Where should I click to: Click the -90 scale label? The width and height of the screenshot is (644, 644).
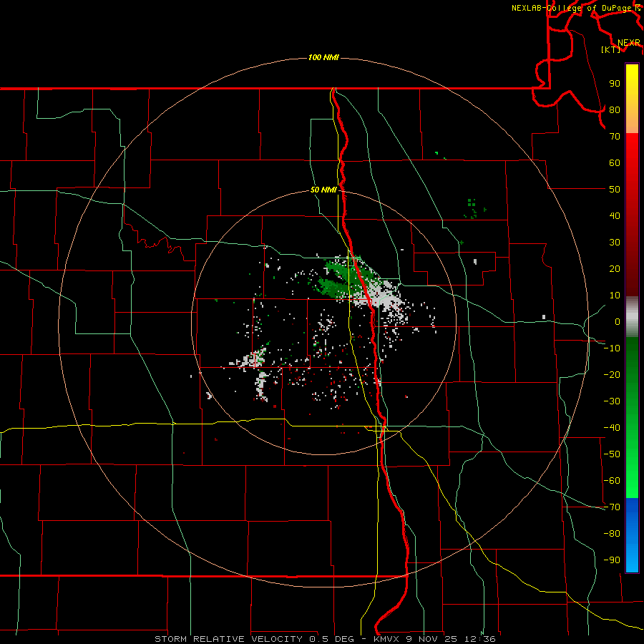coord(612,560)
